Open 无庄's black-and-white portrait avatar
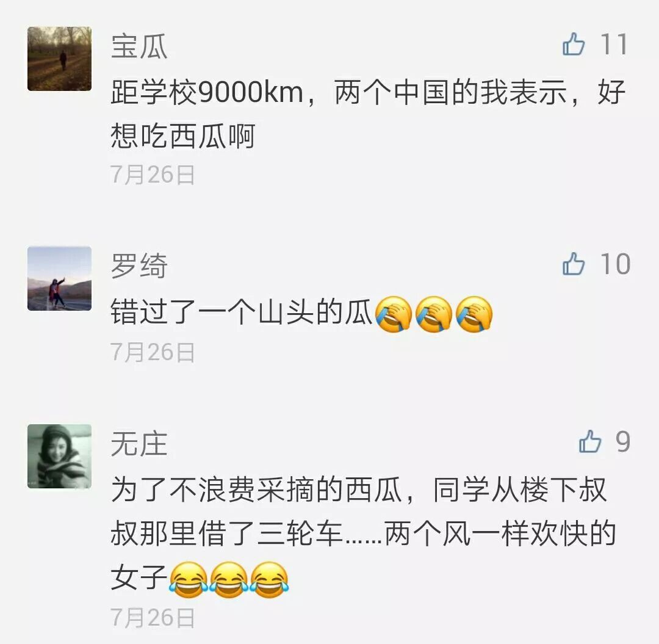The width and height of the screenshot is (659, 644). click(59, 457)
